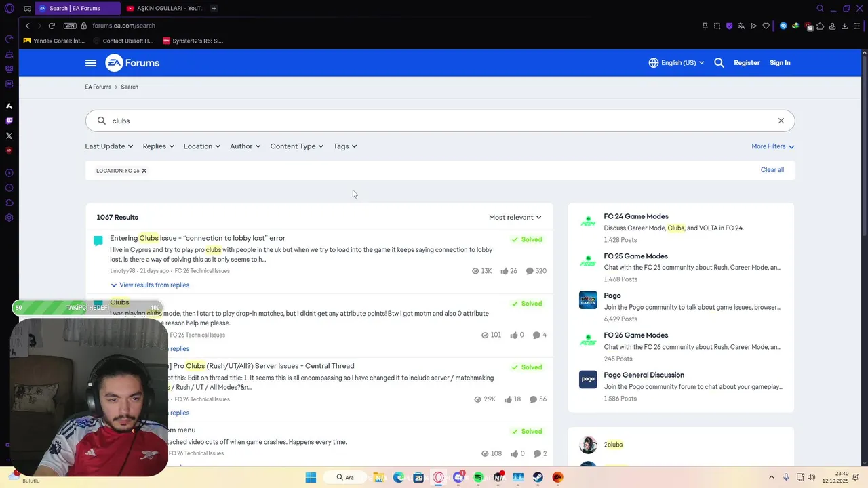Click the Sign In link

click(780, 63)
